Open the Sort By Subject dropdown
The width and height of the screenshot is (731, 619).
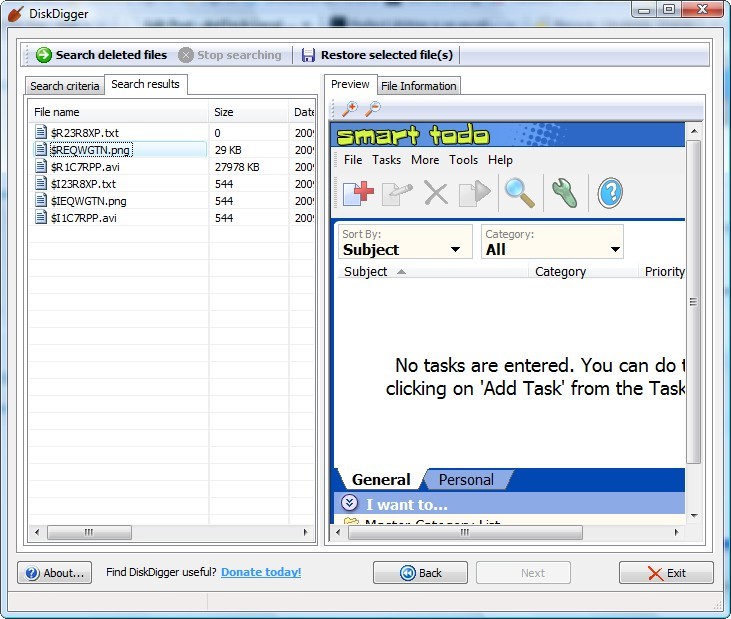pyautogui.click(x=405, y=241)
